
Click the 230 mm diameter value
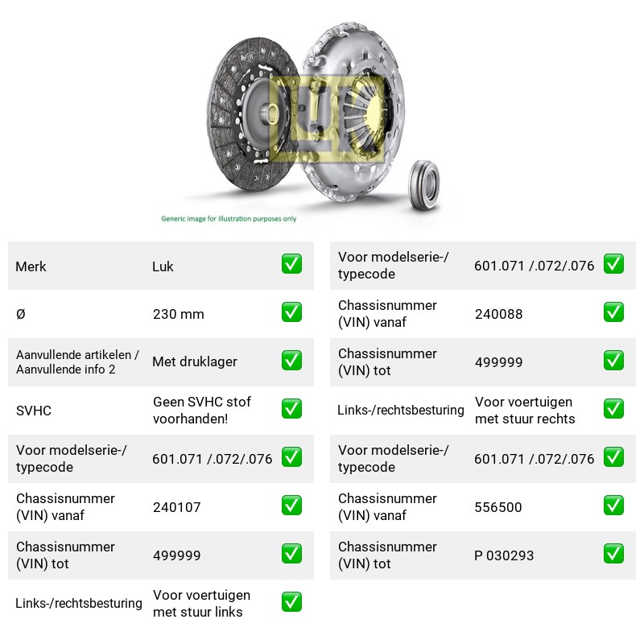[178, 314]
